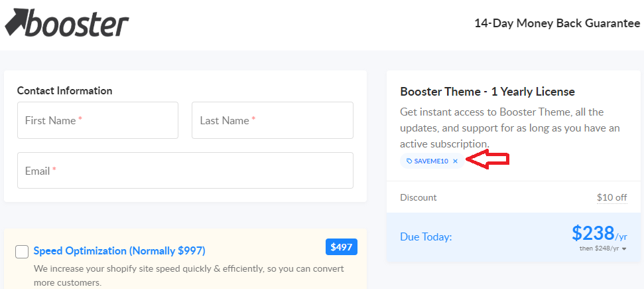Expand the 'then $248/yr' dropdown arrow
Screen dimensions: 644x289
[624, 248]
